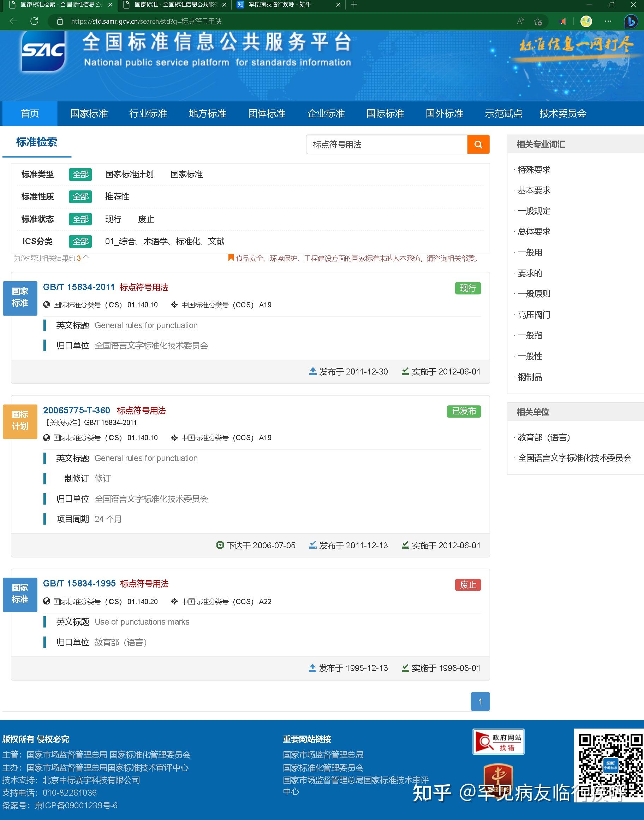Select 推荐性 under 标准性质

117,196
